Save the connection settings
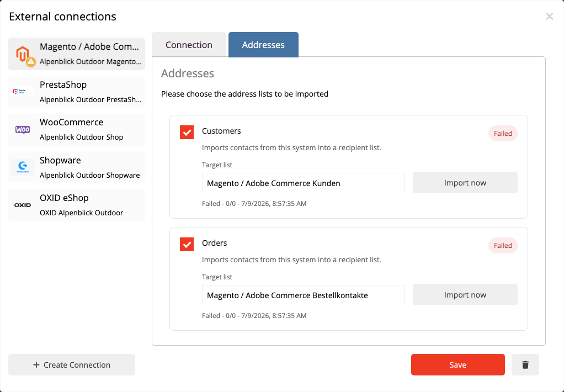This screenshot has height=392, width=564. click(458, 364)
